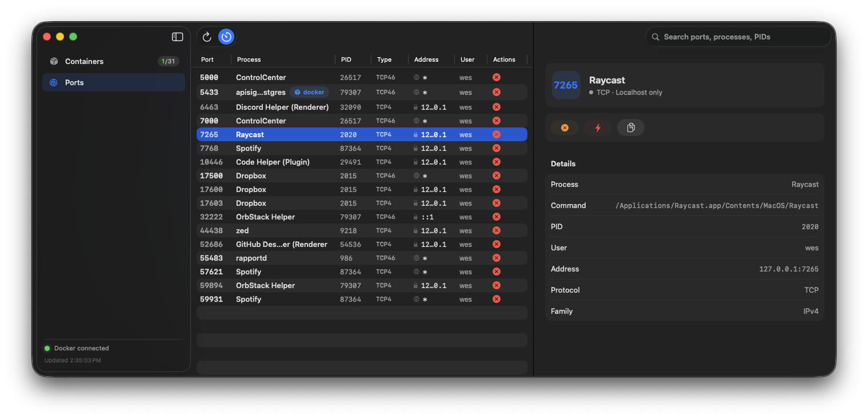Select the GitHub Des…er (Renderer row
The height and width of the screenshot is (419, 868).
[x=362, y=244]
